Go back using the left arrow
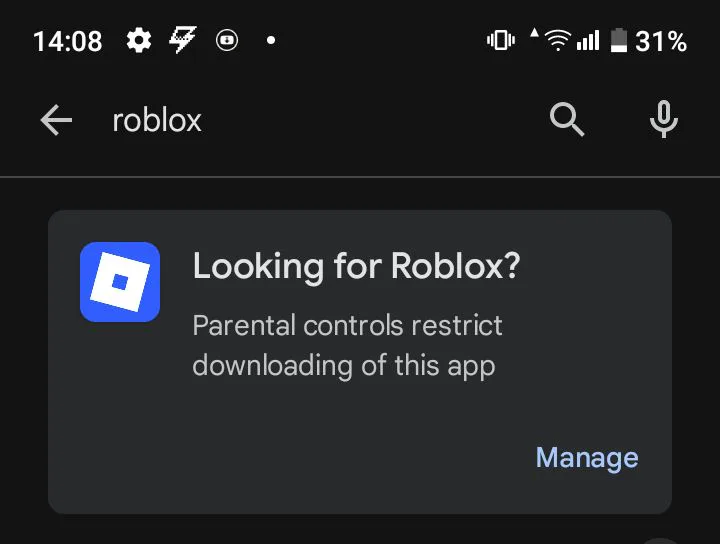The width and height of the screenshot is (720, 544). 56,120
